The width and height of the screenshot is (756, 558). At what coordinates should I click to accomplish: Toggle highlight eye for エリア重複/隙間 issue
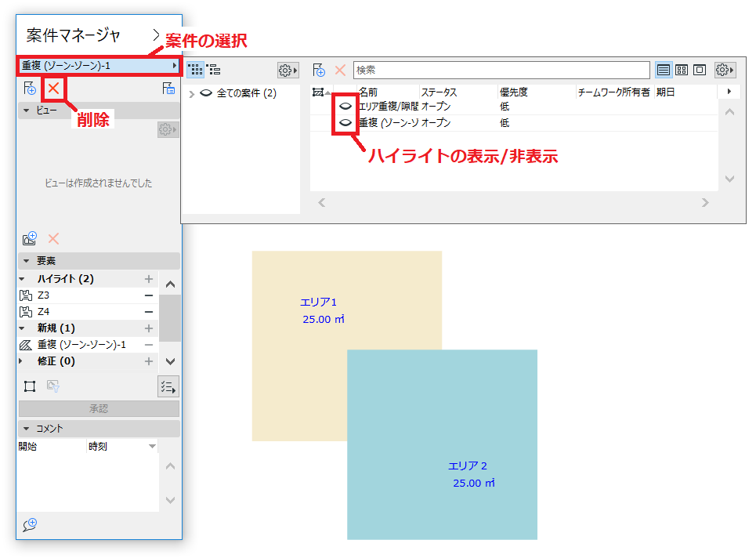coord(345,106)
